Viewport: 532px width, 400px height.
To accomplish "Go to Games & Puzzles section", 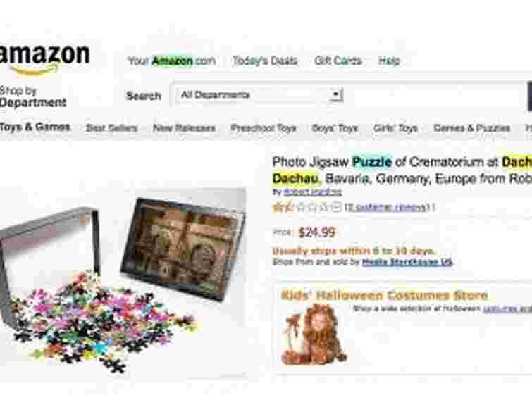I will 472,128.
